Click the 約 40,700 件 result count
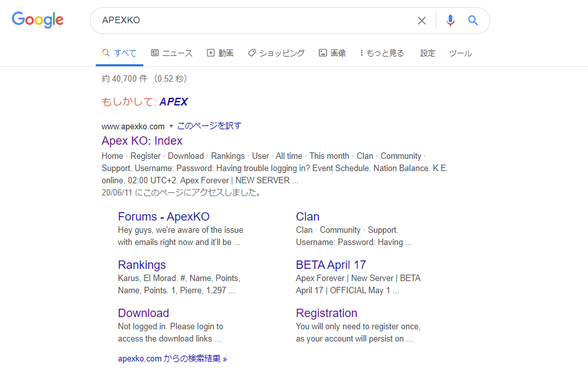The height and width of the screenshot is (373, 588). click(125, 78)
